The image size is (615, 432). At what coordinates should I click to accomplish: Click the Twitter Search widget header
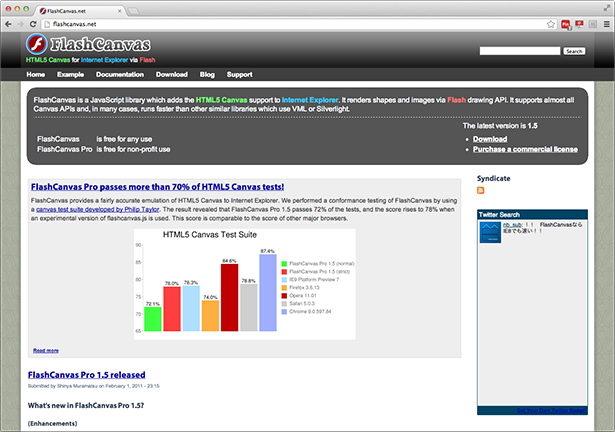pos(532,215)
